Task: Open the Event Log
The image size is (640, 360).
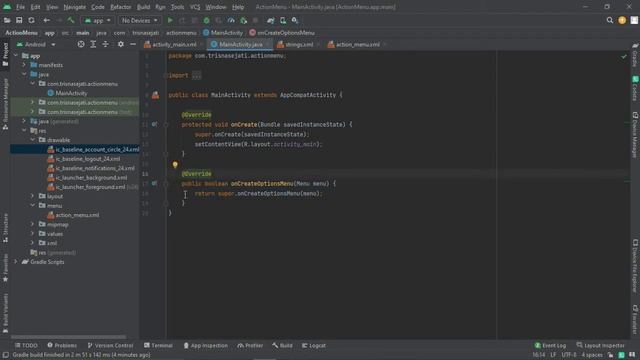Action: pos(550,345)
